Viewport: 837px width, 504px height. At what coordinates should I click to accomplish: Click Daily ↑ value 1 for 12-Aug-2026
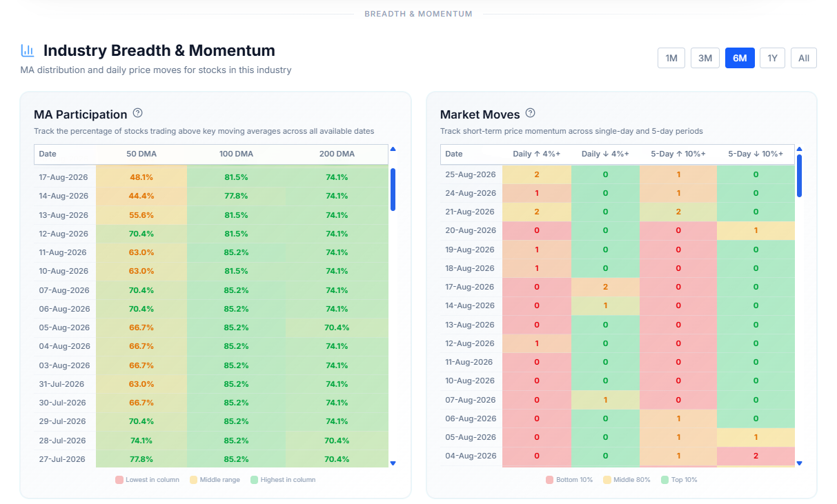(537, 343)
